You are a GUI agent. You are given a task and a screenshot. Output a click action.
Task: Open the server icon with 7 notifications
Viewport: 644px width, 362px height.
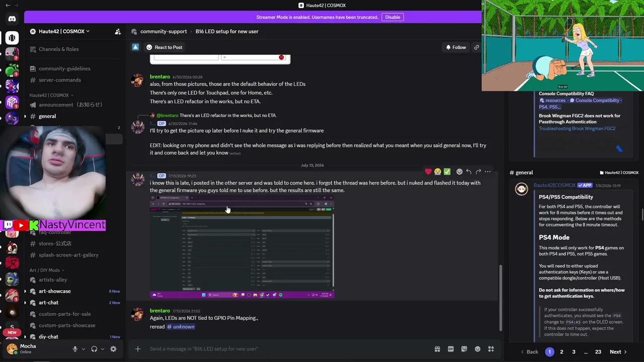12,53
